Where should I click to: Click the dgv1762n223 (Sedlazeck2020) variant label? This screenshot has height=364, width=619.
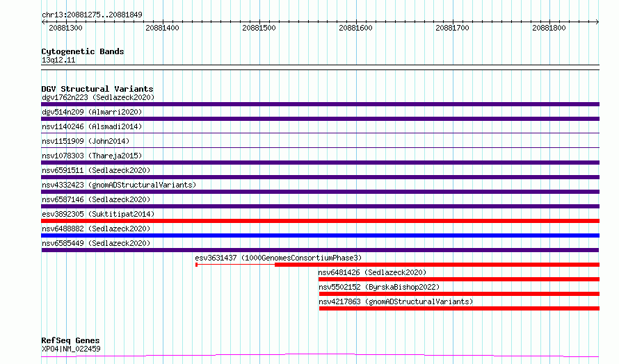pos(98,97)
